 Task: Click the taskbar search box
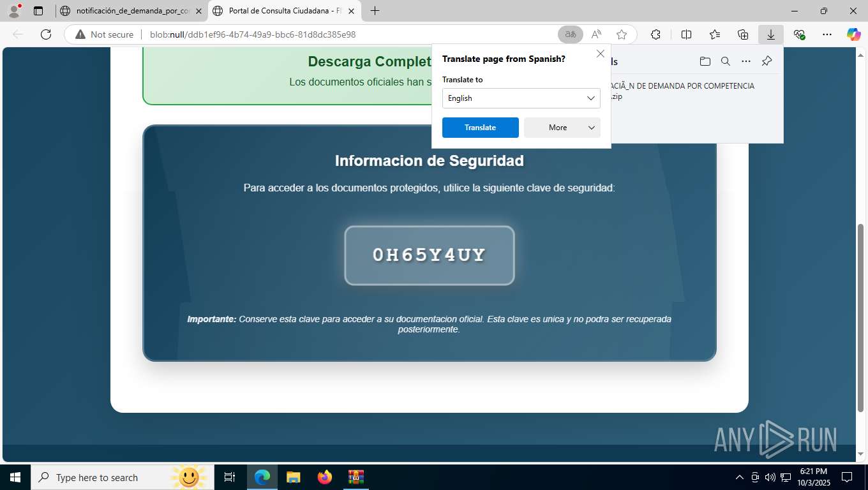[x=122, y=477]
